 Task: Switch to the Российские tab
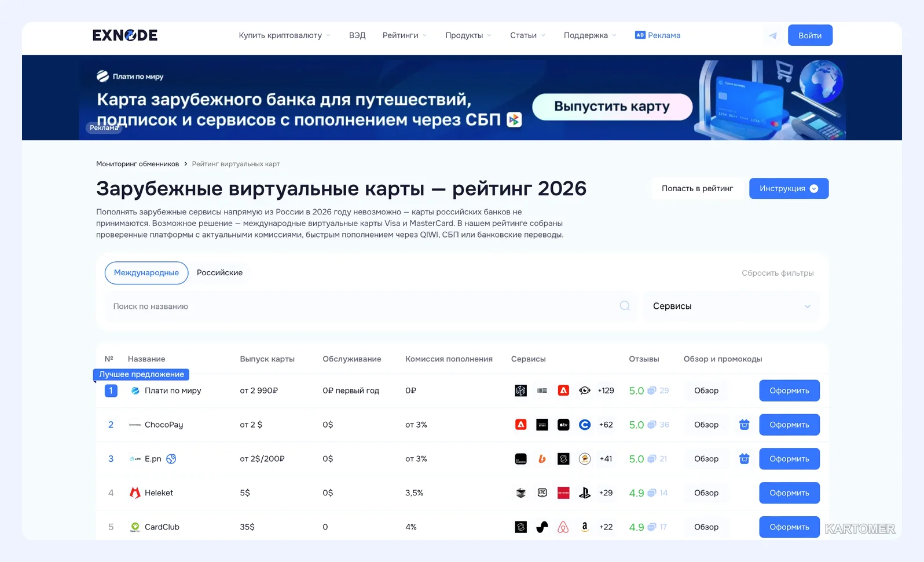coord(219,273)
